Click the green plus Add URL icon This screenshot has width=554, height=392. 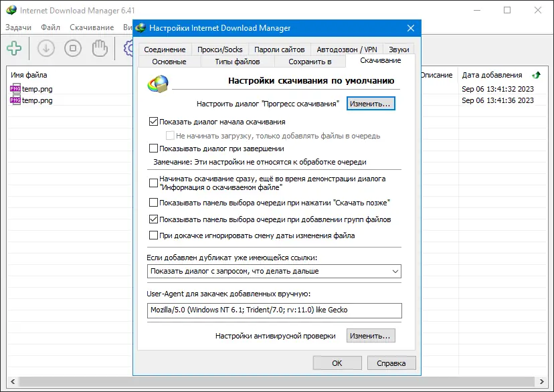[x=14, y=48]
